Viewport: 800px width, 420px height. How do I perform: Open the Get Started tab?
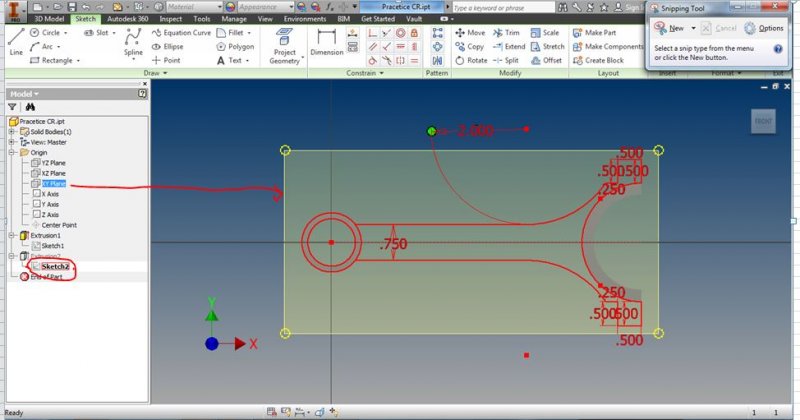(378, 19)
